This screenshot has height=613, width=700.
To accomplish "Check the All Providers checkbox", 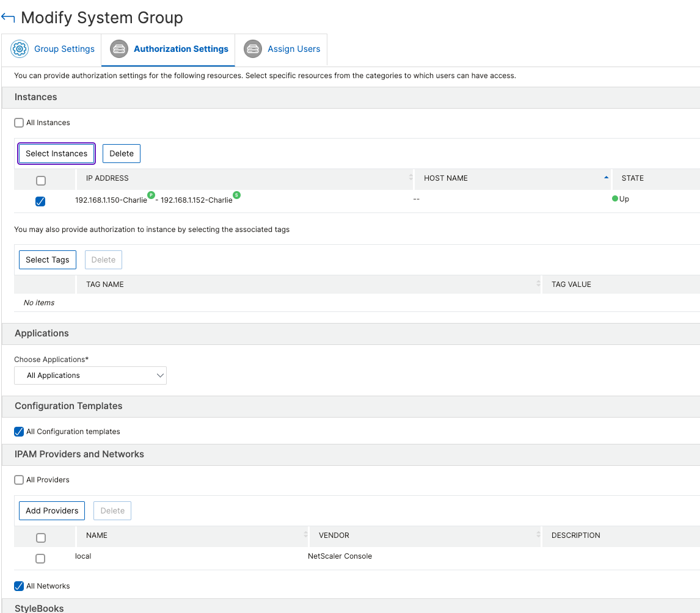I will [x=18, y=480].
